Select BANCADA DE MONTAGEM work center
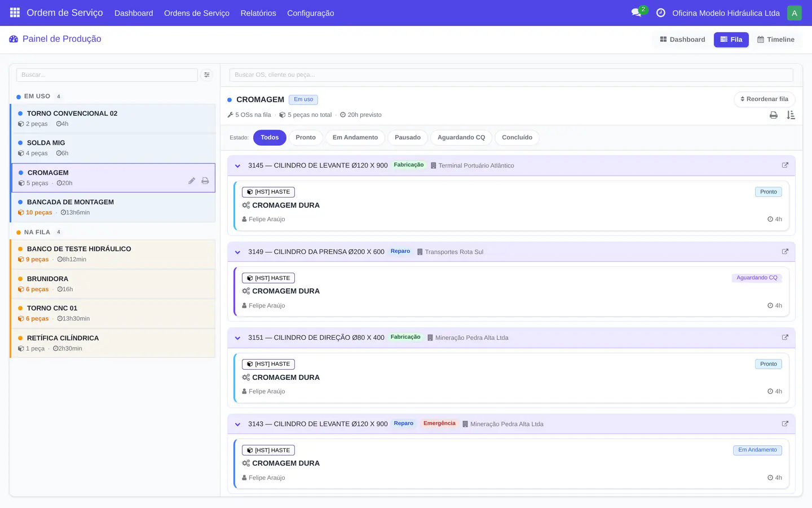The width and height of the screenshot is (812, 508). click(x=113, y=207)
